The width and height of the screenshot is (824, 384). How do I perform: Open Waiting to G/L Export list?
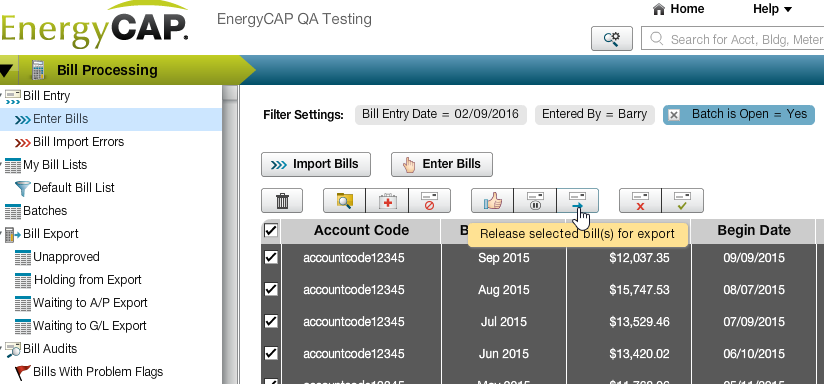coord(89,326)
